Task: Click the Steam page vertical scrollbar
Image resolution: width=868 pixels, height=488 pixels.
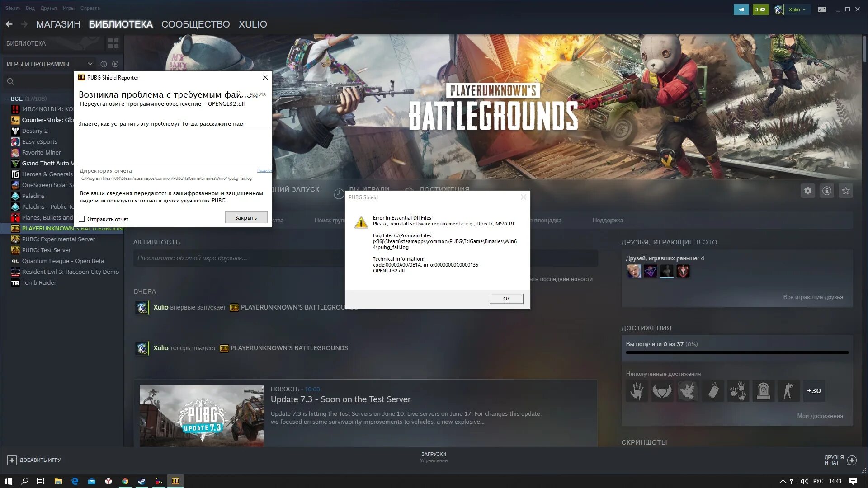Action: coord(864,50)
